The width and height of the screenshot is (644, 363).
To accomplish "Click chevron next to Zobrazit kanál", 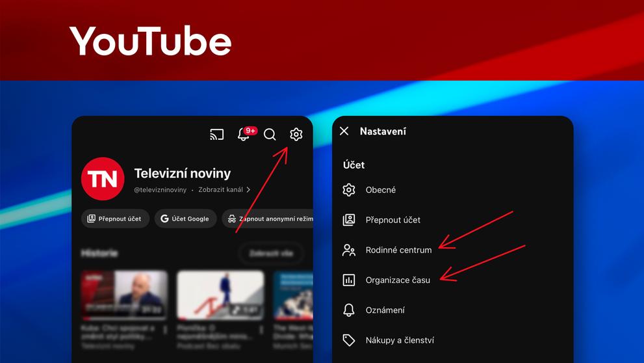I will point(248,189).
